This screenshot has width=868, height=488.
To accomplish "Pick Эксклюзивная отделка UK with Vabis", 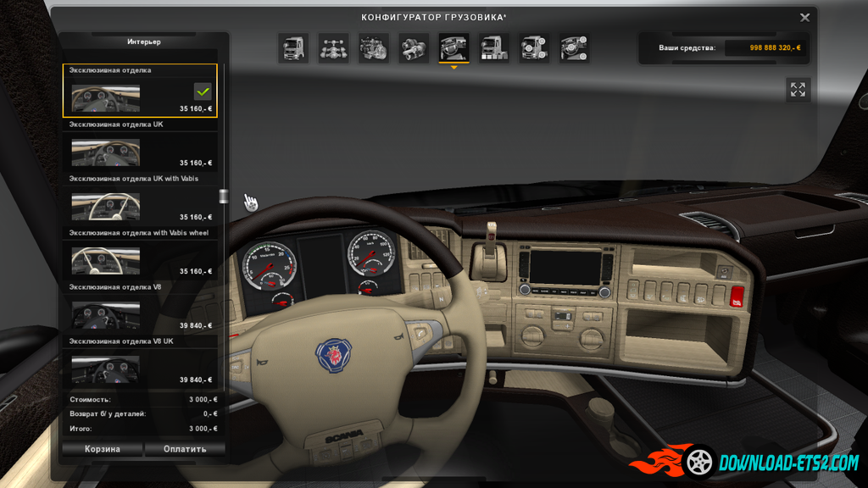I will coord(140,200).
